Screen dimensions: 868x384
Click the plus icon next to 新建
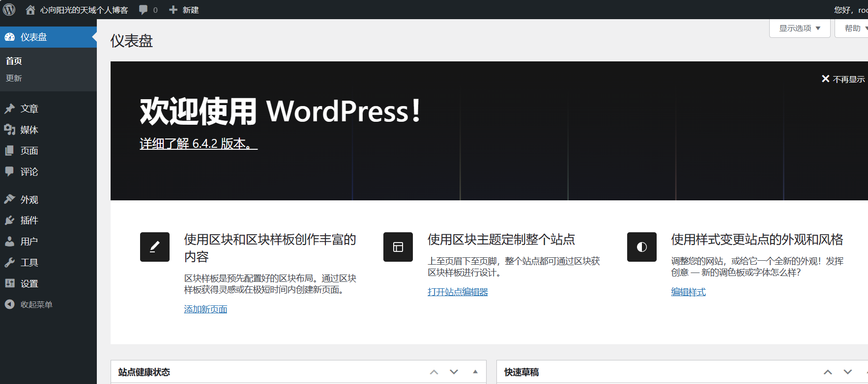click(x=173, y=10)
